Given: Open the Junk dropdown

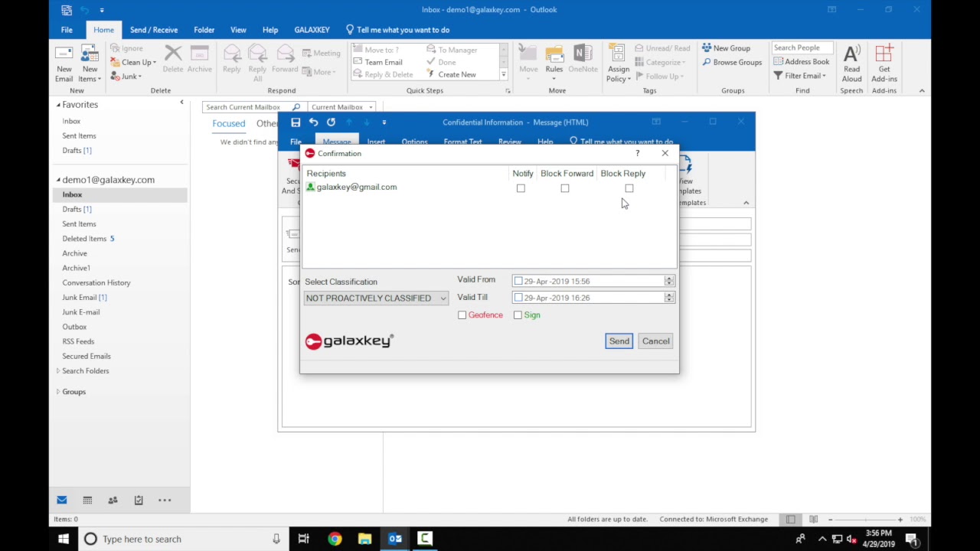Looking at the screenshot, I should [126, 77].
